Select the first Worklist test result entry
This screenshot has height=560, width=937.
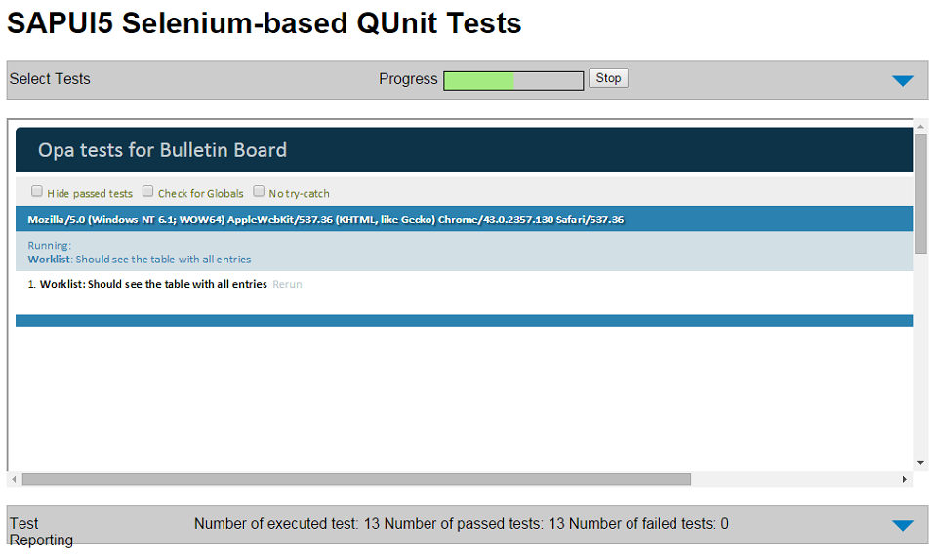pyautogui.click(x=153, y=285)
